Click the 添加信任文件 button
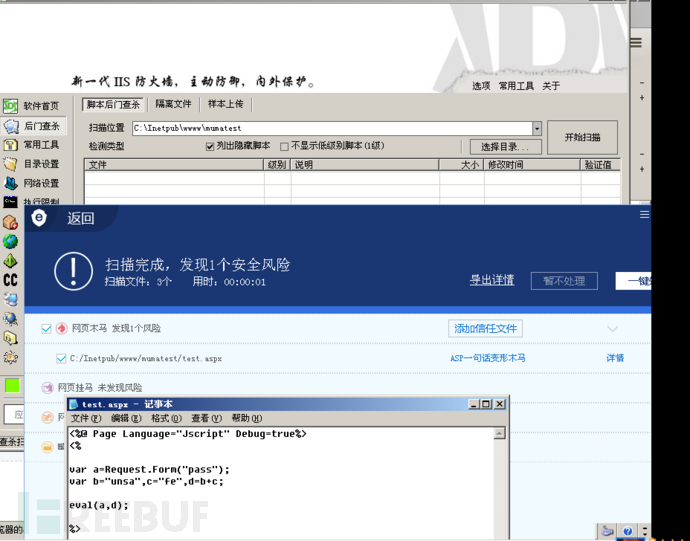 tap(485, 328)
